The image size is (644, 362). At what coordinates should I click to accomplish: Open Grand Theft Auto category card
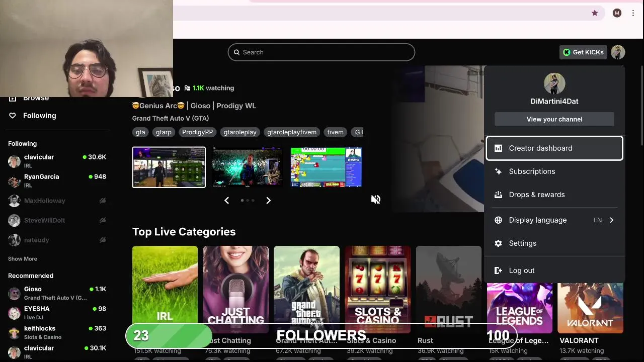tap(307, 290)
